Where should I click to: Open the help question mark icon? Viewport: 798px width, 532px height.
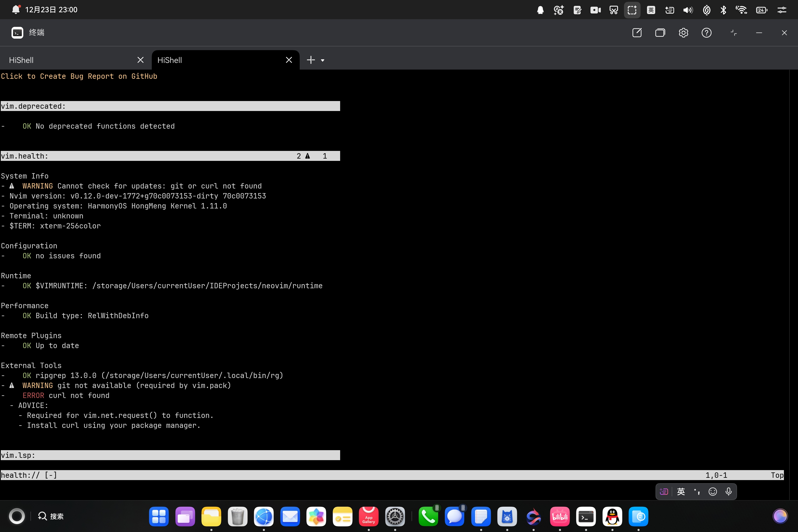[x=706, y=32]
